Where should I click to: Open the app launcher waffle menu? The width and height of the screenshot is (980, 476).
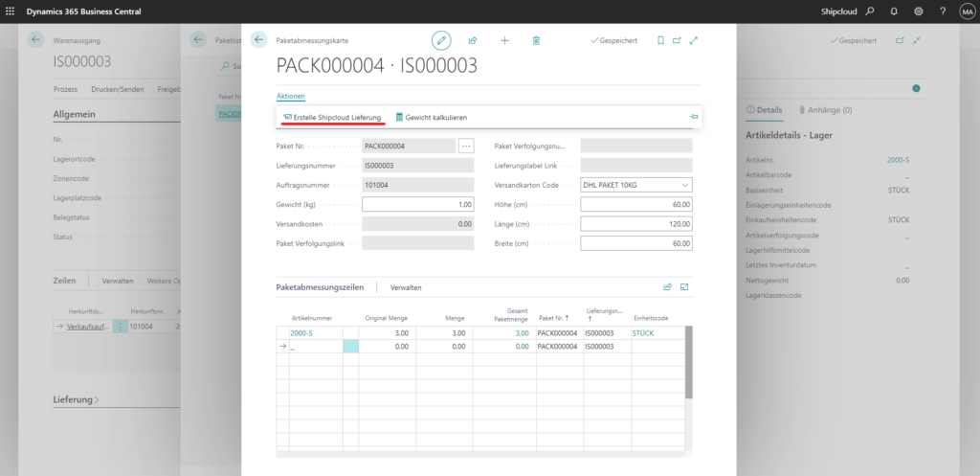coord(11,11)
